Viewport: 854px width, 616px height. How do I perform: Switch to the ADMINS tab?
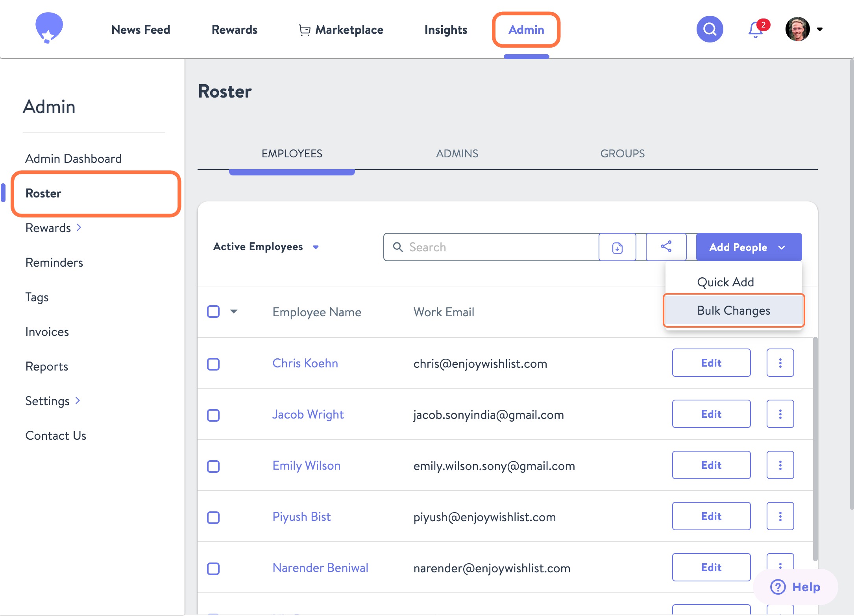[x=457, y=153]
